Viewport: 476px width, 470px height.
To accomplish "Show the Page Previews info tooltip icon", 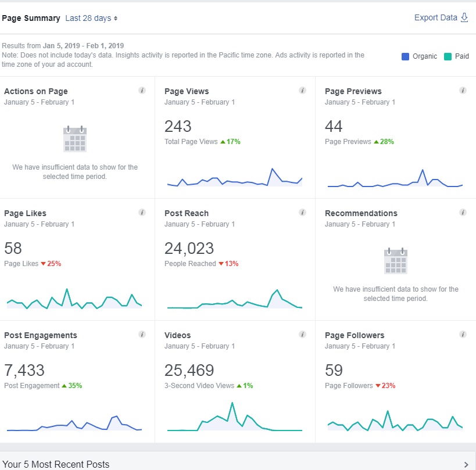I will point(462,91).
